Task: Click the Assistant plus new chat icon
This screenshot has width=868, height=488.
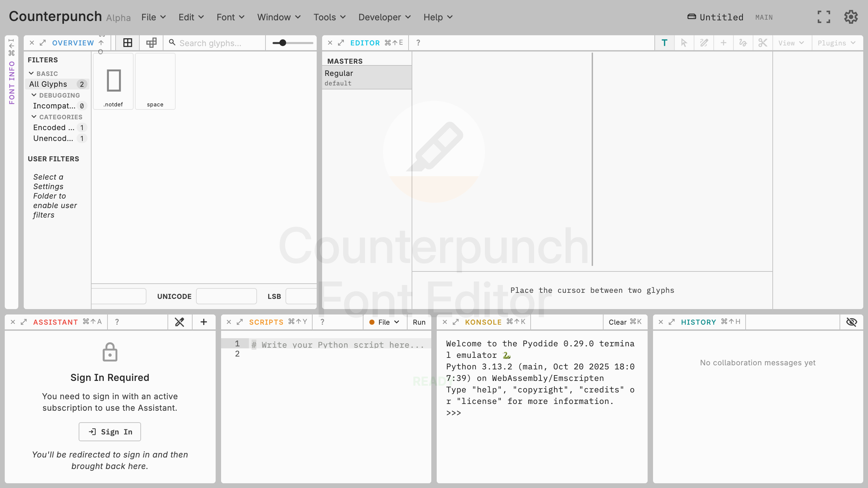Action: (204, 322)
